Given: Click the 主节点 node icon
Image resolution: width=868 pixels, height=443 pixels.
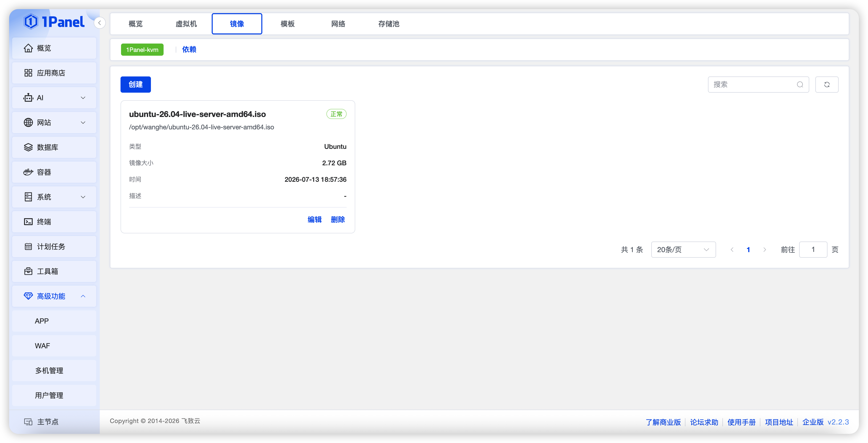Looking at the screenshot, I should (28, 422).
